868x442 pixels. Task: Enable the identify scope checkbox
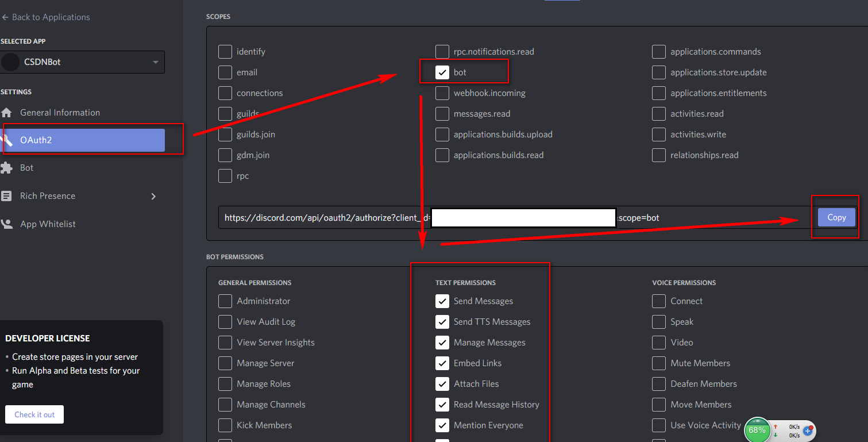(x=225, y=52)
